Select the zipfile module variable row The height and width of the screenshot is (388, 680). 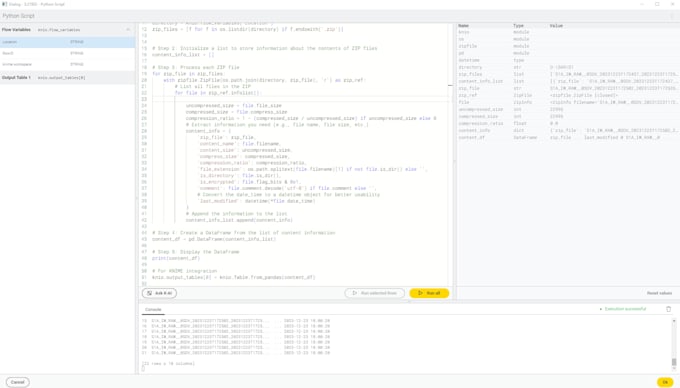(x=568, y=46)
